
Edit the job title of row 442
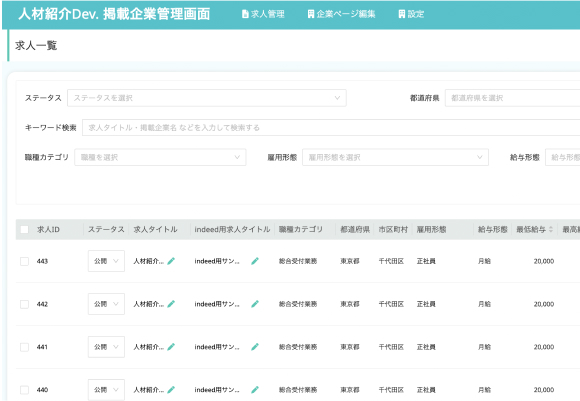click(x=171, y=304)
